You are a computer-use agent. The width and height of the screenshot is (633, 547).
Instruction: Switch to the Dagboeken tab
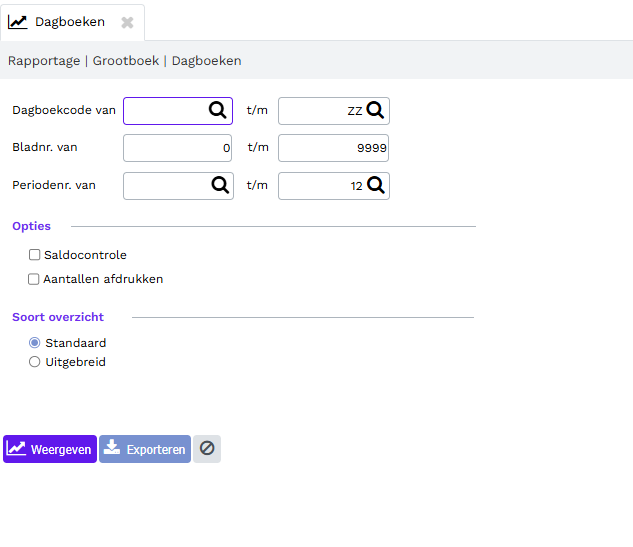(x=70, y=22)
